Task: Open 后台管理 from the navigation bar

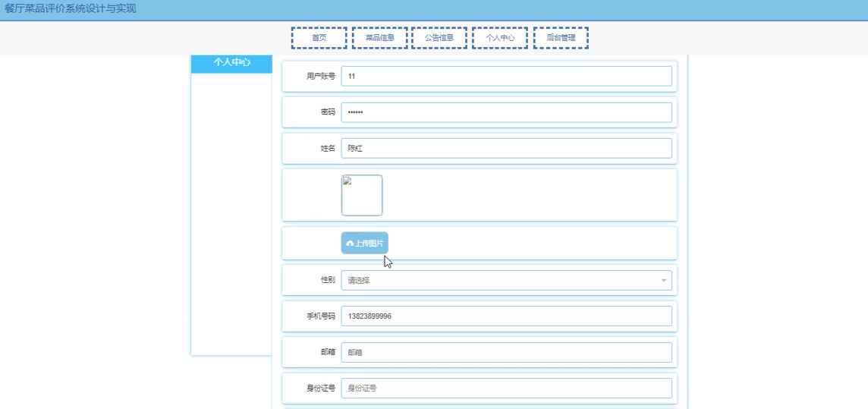Action: coord(561,38)
